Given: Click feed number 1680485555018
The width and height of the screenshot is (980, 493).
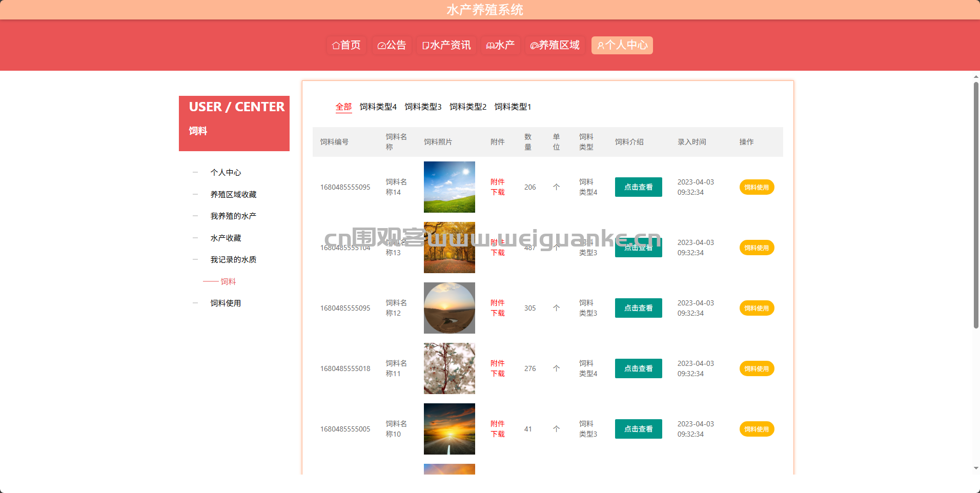Looking at the screenshot, I should [345, 368].
